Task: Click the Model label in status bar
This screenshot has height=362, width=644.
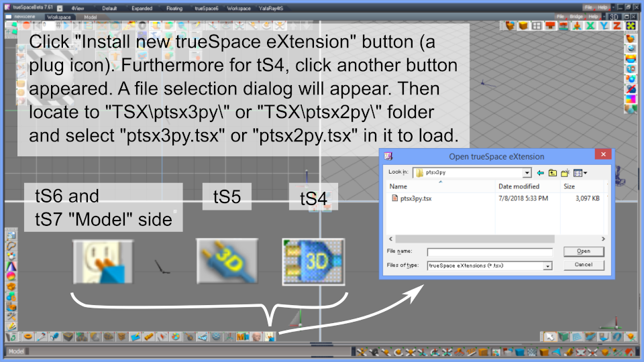Action: (16, 351)
